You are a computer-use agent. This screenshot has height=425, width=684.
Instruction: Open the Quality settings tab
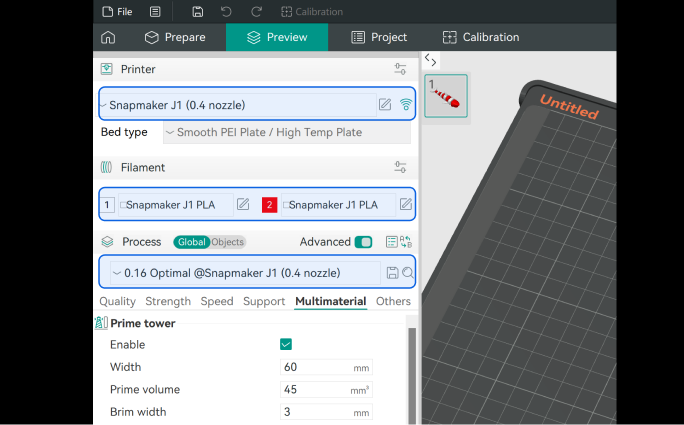117,302
